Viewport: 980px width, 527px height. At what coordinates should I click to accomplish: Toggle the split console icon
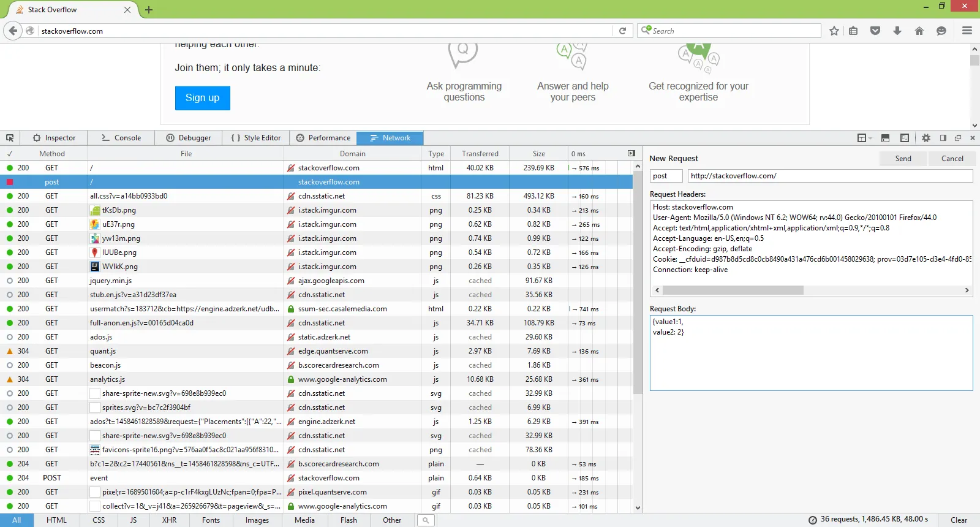885,138
